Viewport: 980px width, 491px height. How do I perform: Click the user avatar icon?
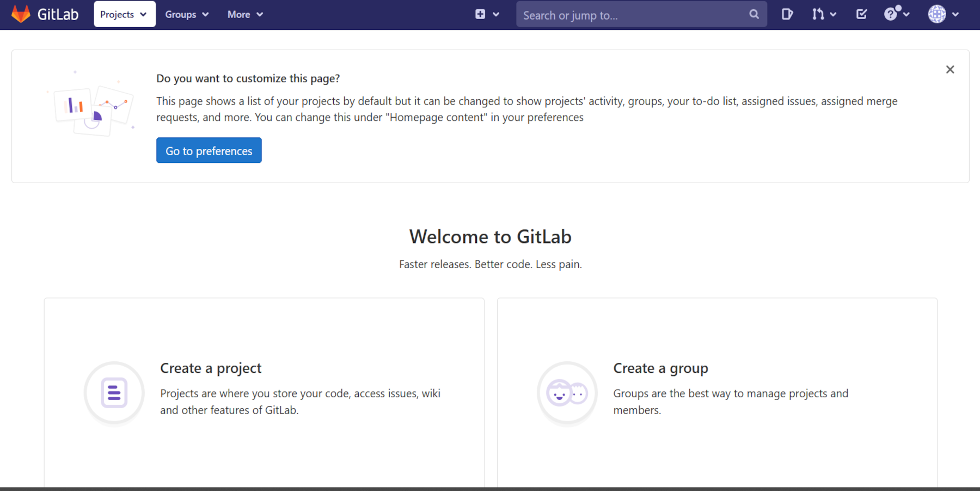937,14
